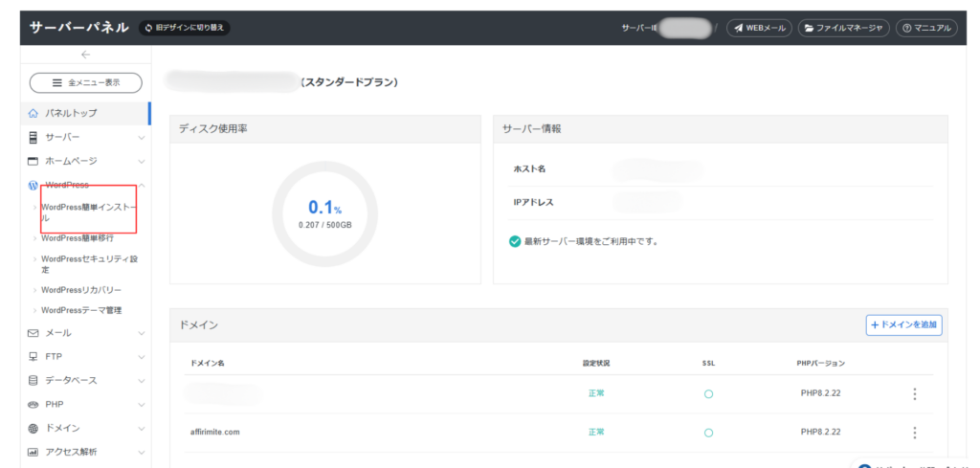Click the WordPress logo icon in the sidebar
This screenshot has width=980, height=468.
[x=33, y=185]
